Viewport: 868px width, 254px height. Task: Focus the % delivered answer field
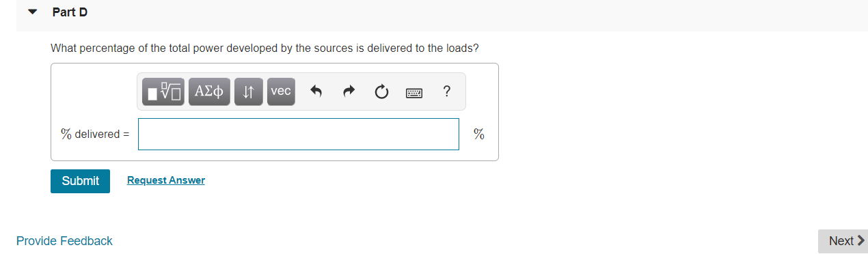(299, 134)
